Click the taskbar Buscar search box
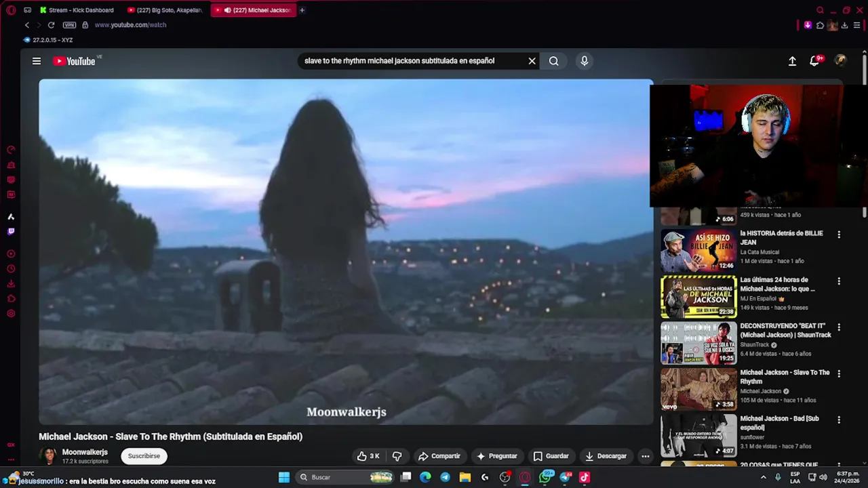The height and width of the screenshot is (488, 868). coord(346,477)
